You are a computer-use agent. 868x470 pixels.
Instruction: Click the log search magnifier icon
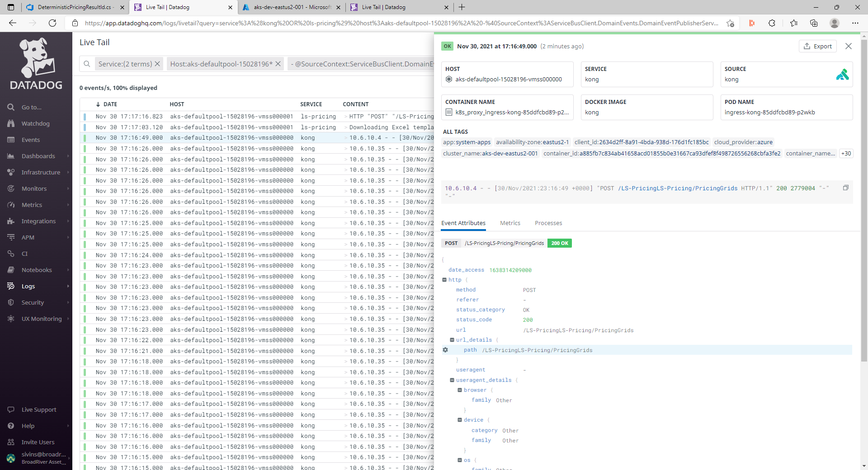pos(87,64)
